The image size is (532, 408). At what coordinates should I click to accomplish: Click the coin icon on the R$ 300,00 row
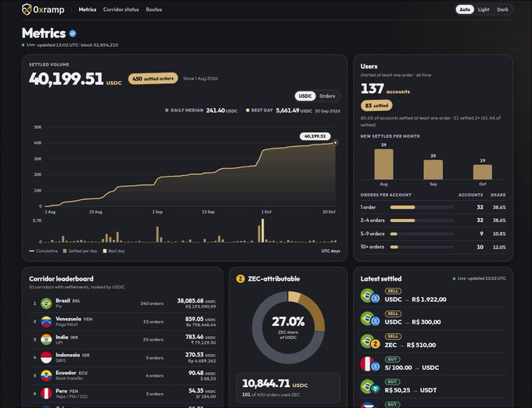coord(375,321)
